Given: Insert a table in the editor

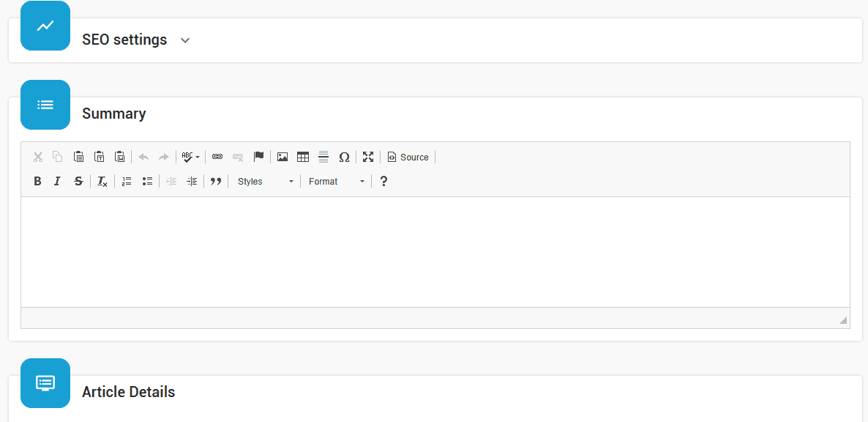Looking at the screenshot, I should (303, 157).
